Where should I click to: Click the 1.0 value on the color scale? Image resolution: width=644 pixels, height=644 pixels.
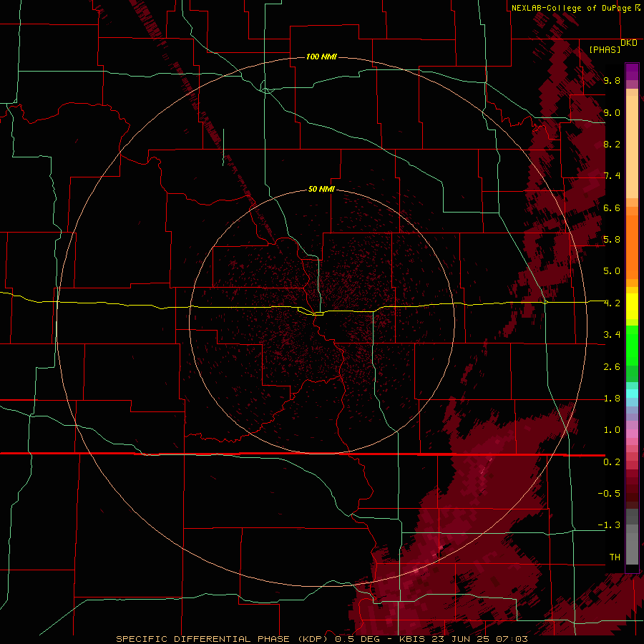(612, 430)
